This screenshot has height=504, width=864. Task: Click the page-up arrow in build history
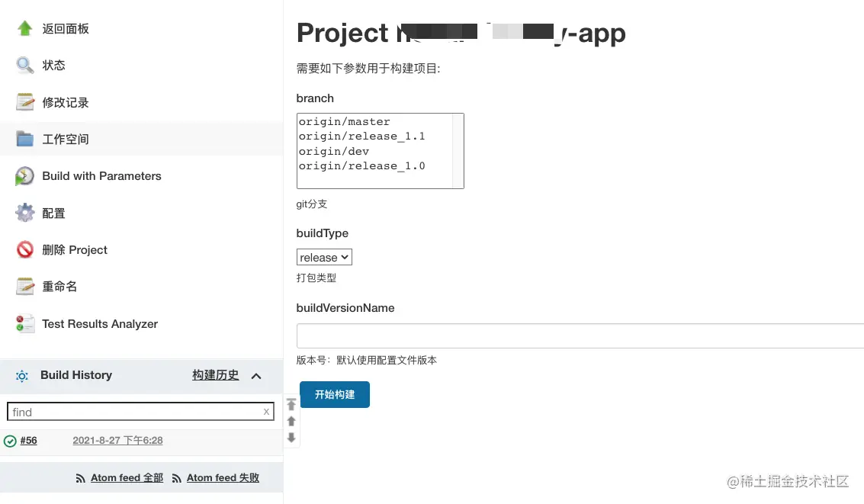tap(291, 422)
